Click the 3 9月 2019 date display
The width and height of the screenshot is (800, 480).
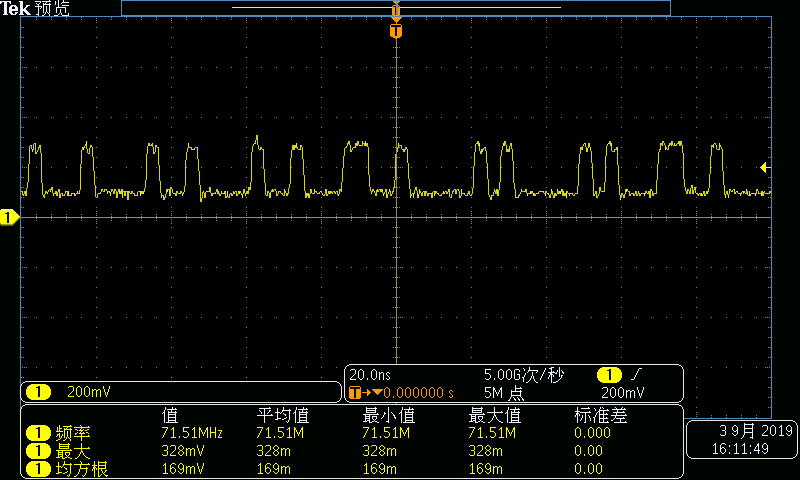[x=756, y=431]
